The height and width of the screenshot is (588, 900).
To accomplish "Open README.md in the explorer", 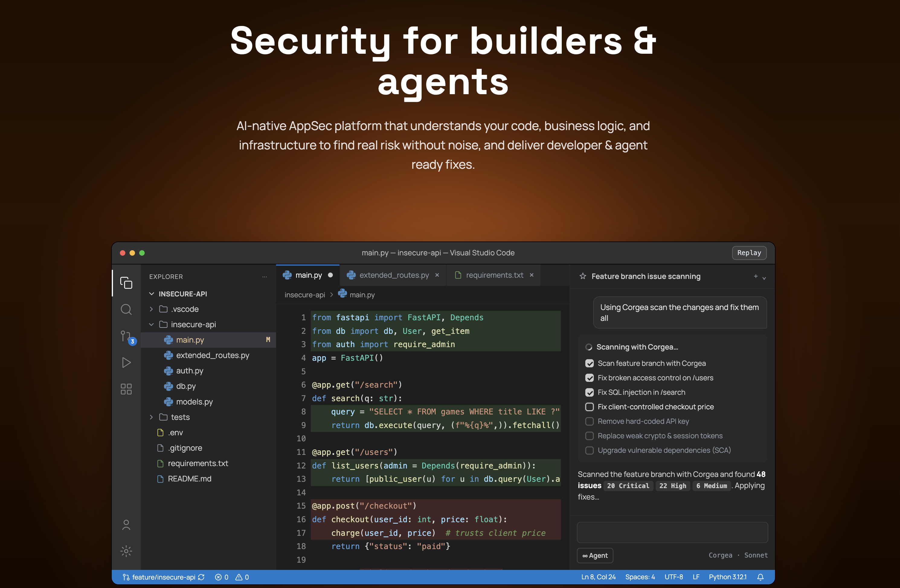I will [208, 479].
